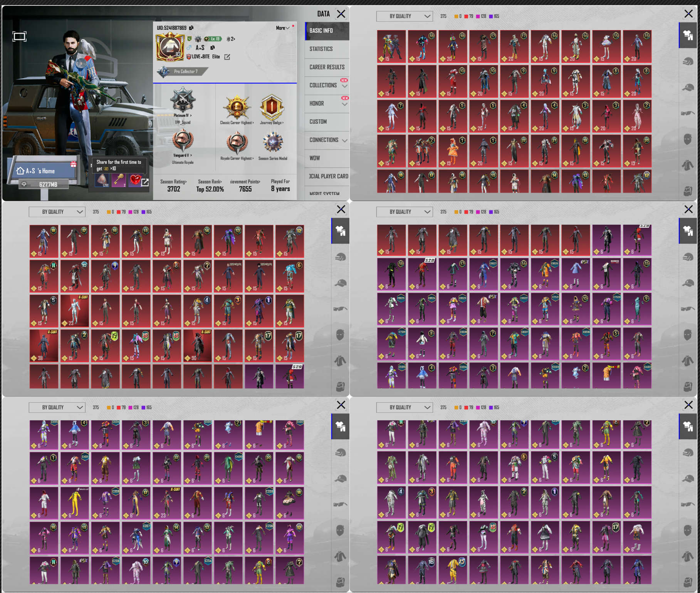Viewport: 700px width, 593px height.
Task: Toggle fullscreen character view in the profile panel
Action: coord(19,37)
